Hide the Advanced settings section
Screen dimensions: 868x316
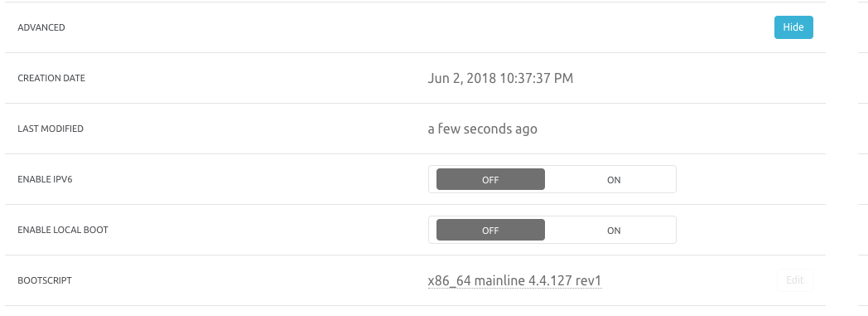[793, 27]
